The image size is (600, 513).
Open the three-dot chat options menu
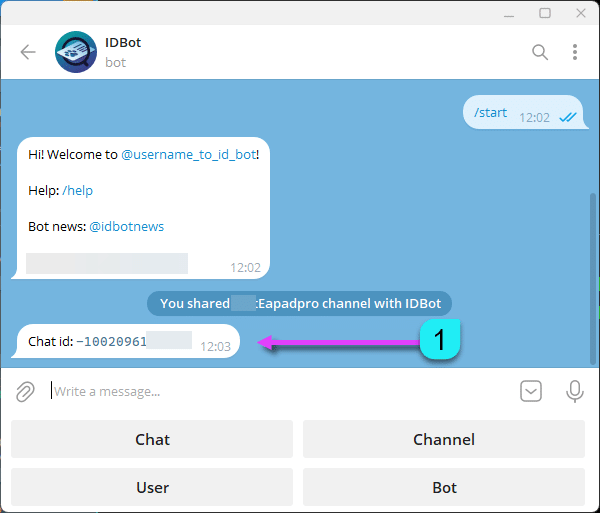[x=574, y=53]
